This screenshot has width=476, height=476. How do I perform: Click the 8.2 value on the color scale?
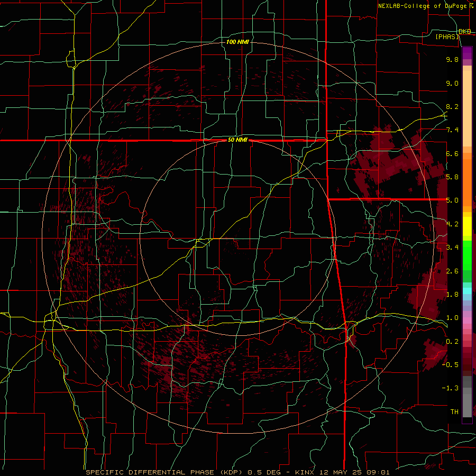click(452, 106)
